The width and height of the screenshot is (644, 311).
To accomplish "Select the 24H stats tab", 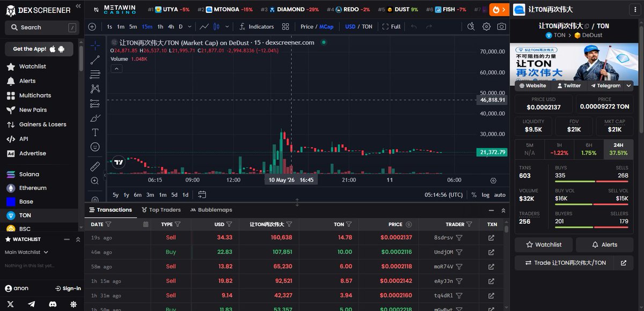I will (x=618, y=149).
